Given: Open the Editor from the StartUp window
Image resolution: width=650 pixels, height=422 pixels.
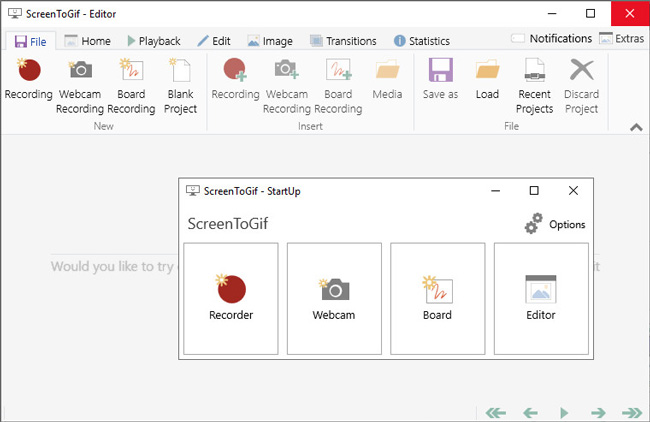Looking at the screenshot, I should pos(541,298).
